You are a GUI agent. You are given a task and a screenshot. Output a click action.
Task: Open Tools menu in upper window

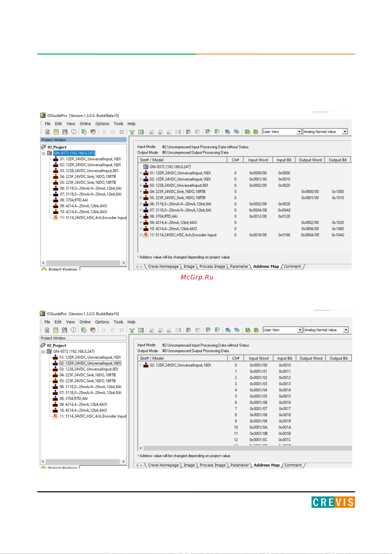[x=118, y=124]
